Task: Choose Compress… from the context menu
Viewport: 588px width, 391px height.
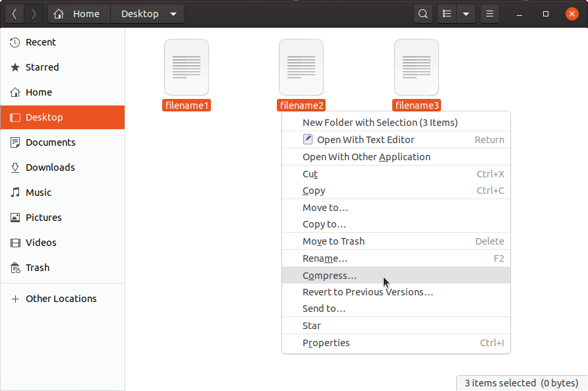Action: click(x=330, y=276)
